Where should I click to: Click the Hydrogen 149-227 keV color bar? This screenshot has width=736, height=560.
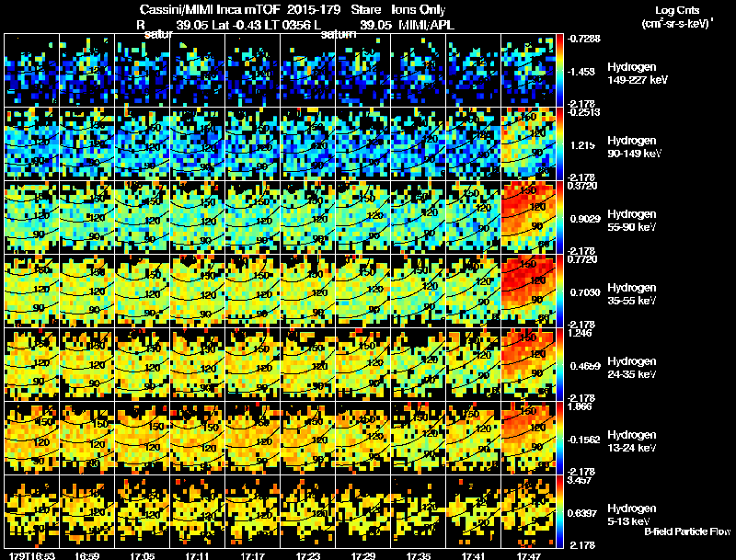(x=559, y=71)
